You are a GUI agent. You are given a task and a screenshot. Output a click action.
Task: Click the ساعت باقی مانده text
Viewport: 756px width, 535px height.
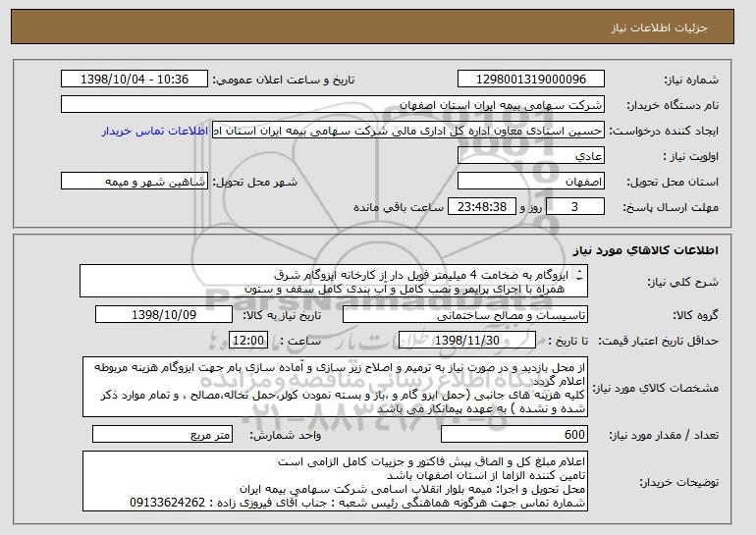(x=399, y=207)
